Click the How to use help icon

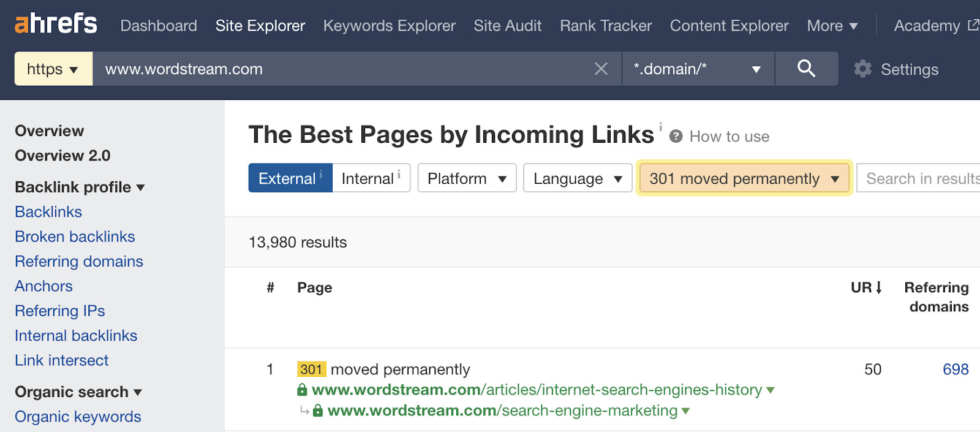tap(676, 137)
